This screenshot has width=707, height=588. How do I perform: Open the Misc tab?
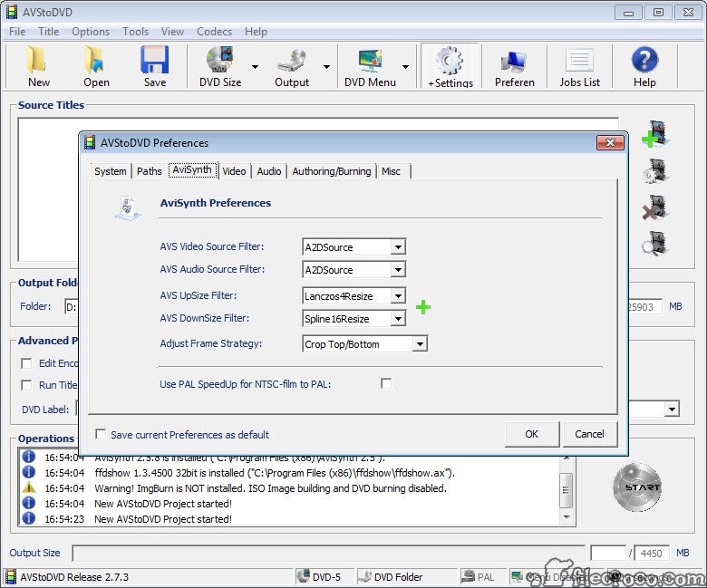391,171
